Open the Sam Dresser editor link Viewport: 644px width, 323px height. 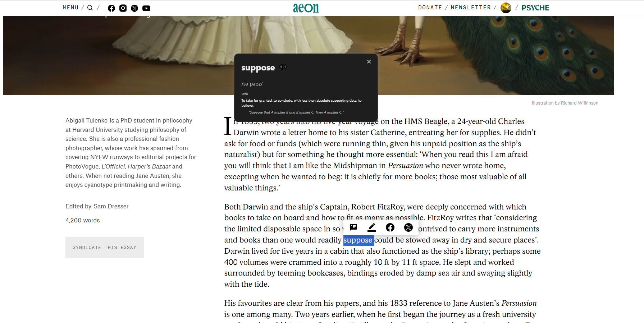[x=111, y=206]
